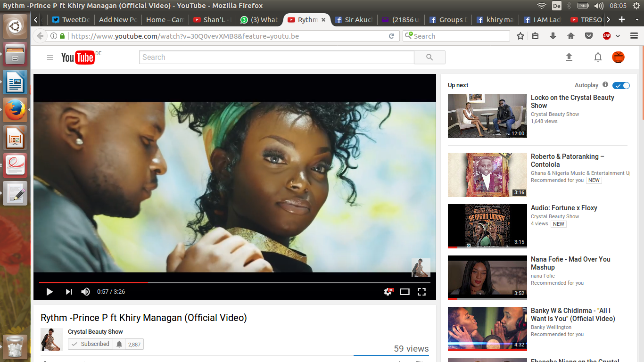Skip to the next video
This screenshot has height=362, width=644.
[69, 292]
